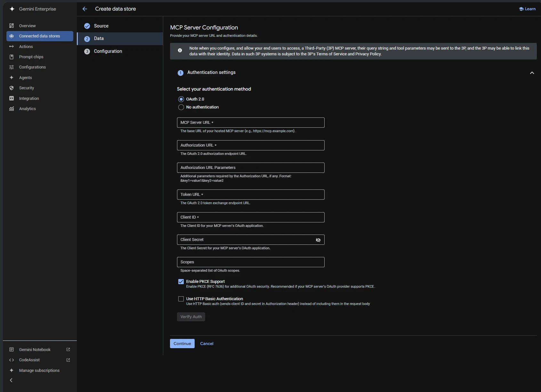The width and height of the screenshot is (541, 392).
Task: Click the Source step checkmark icon
Action: (87, 26)
